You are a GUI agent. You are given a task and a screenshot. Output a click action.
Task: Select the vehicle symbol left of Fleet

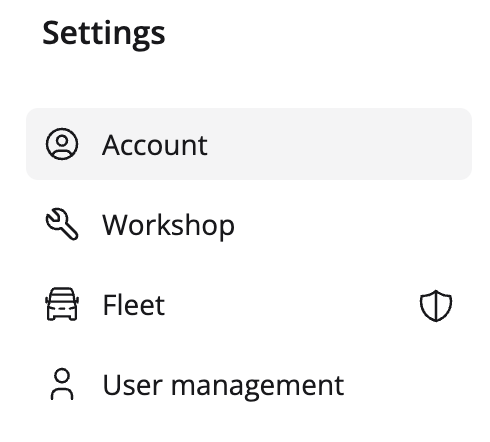[x=62, y=304]
